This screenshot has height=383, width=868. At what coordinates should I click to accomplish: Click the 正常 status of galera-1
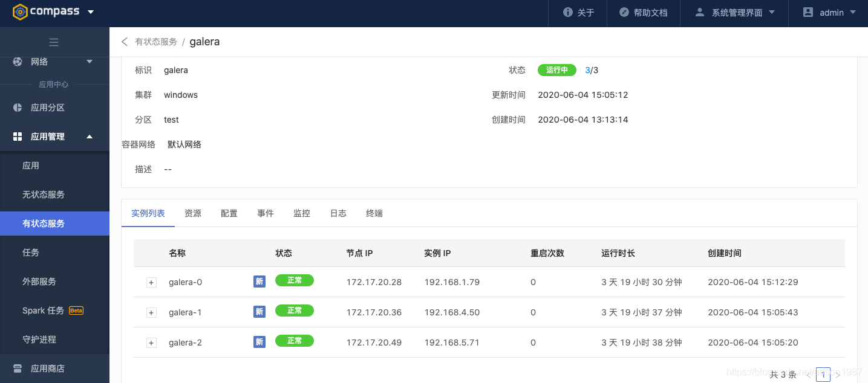coord(295,311)
